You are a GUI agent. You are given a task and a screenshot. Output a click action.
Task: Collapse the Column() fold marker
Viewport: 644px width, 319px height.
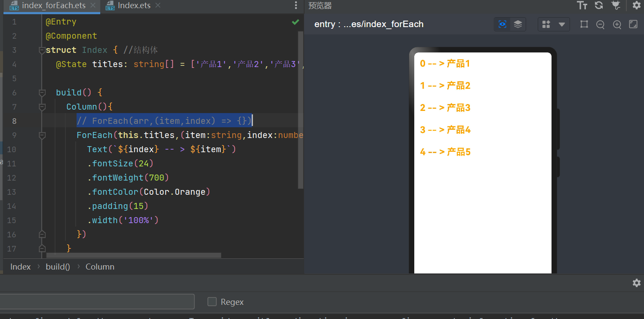point(42,107)
